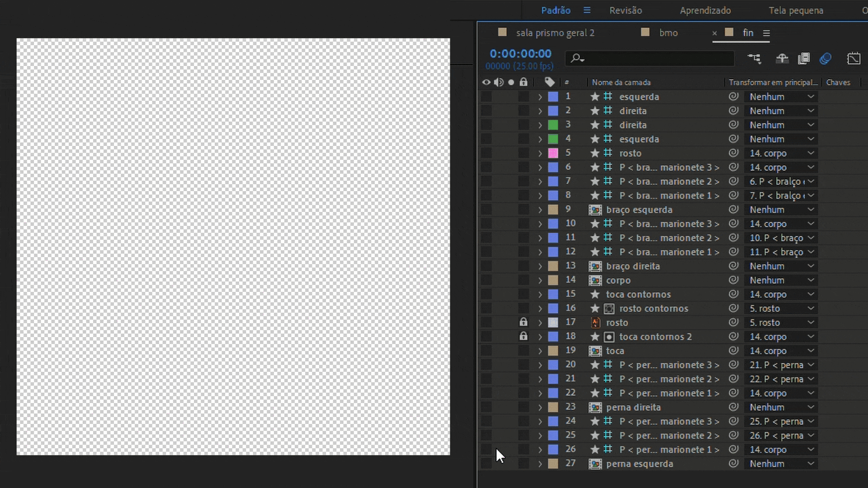Toggle visibility of esquerda layer 1
The height and width of the screenshot is (488, 868).
point(486,97)
